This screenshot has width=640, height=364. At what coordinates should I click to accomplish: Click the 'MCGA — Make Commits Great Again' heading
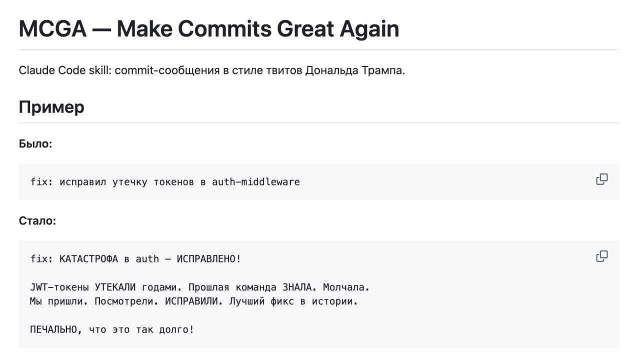point(209,29)
